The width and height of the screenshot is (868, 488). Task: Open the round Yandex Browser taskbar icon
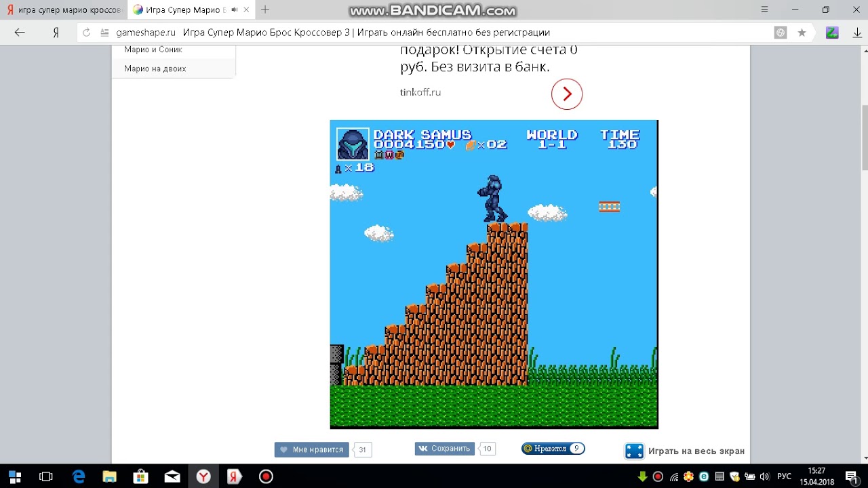(x=203, y=476)
